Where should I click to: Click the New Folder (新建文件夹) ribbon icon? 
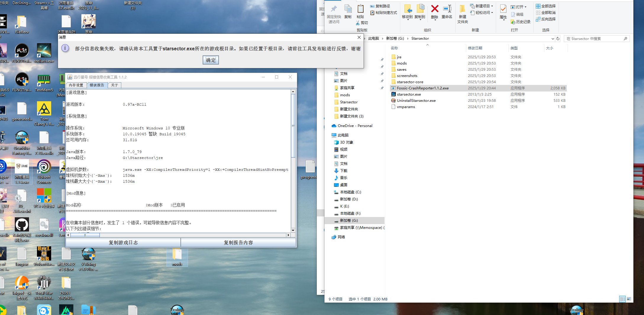(x=462, y=9)
